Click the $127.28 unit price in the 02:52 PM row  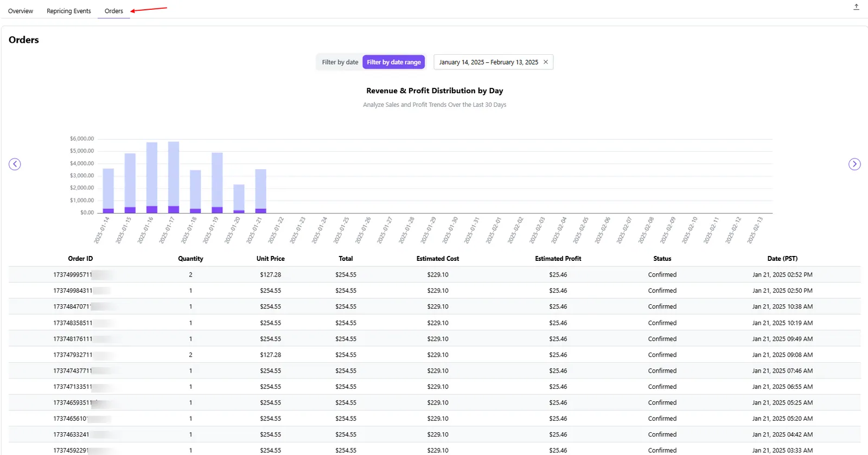pos(270,275)
